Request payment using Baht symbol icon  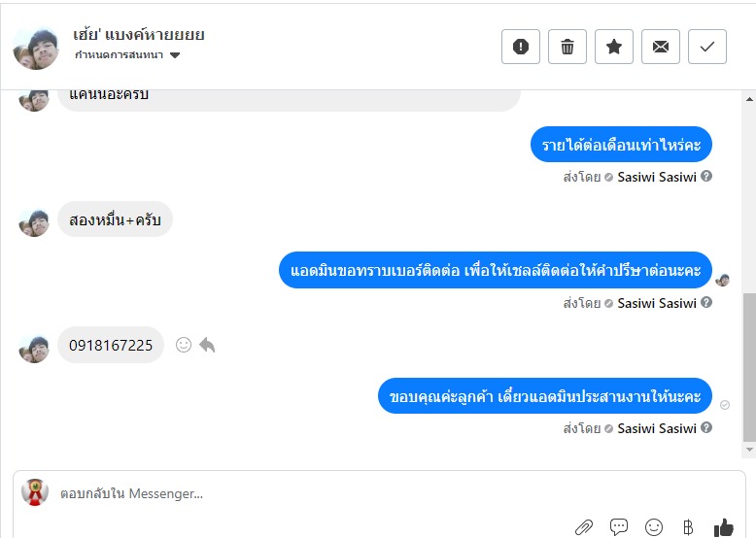coord(688,527)
